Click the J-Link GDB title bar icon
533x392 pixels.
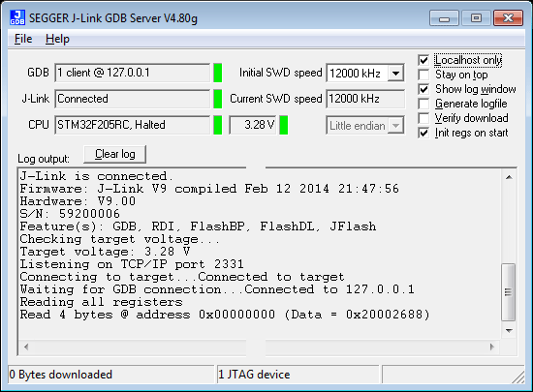pyautogui.click(x=17, y=17)
